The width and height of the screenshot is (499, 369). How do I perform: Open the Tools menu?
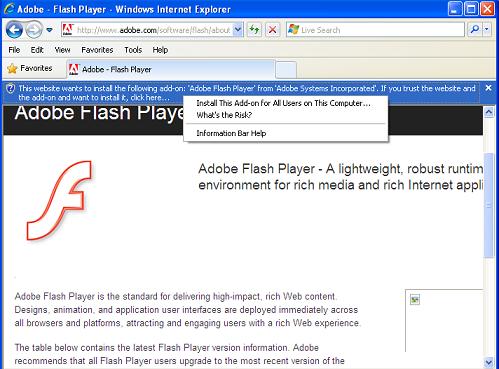[133, 50]
